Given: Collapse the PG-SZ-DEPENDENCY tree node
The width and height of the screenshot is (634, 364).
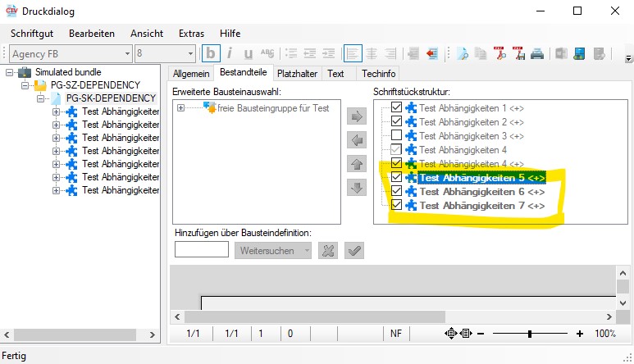Looking at the screenshot, I should 25,85.
